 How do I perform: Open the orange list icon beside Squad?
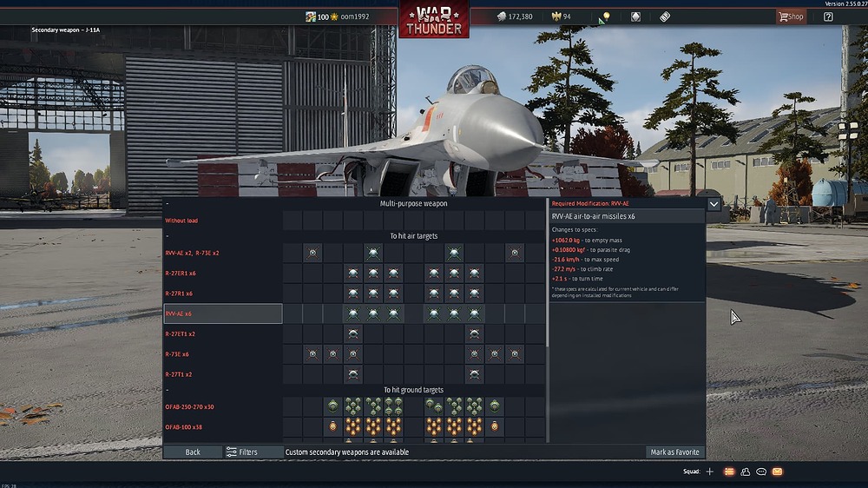click(729, 472)
